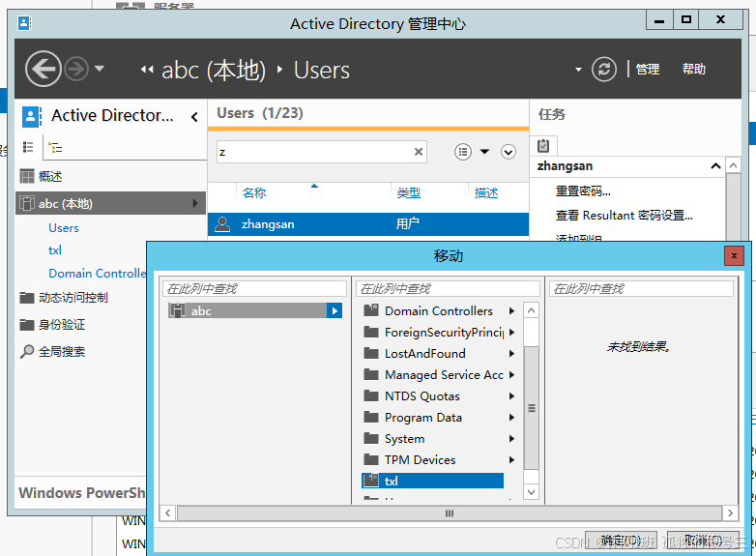Screen dimensions: 756x556
Task: Click the container list vertical scrollbar thumb
Action: pos(532,407)
